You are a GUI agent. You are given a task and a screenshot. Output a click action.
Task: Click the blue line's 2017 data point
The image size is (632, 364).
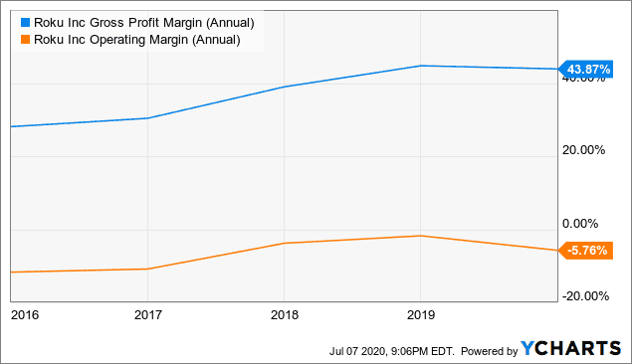coord(148,118)
